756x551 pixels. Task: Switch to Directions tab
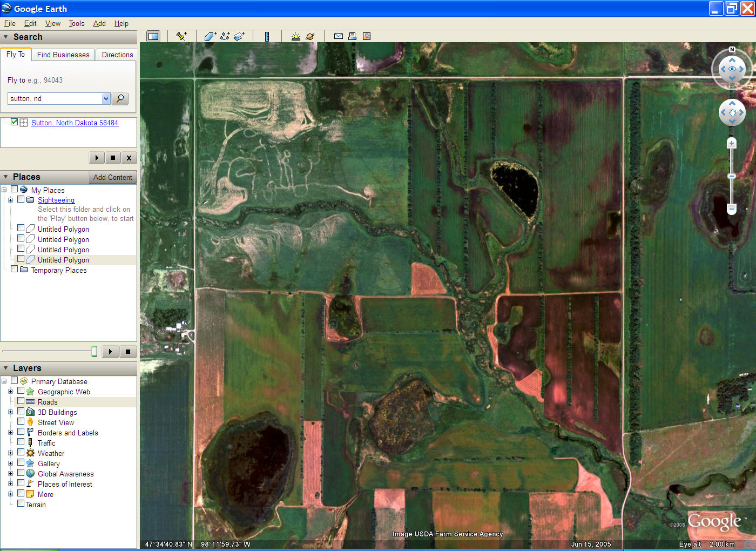coord(117,55)
